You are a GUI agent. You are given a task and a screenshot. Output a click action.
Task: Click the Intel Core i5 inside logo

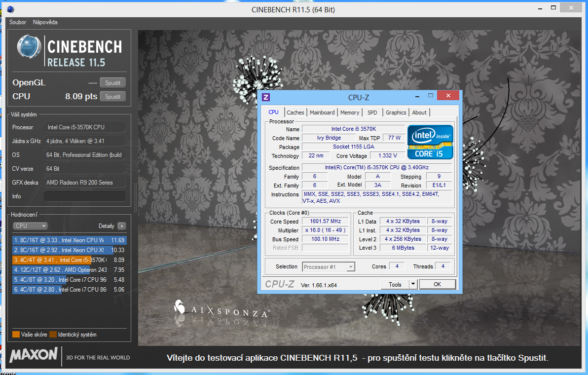pyautogui.click(x=430, y=142)
